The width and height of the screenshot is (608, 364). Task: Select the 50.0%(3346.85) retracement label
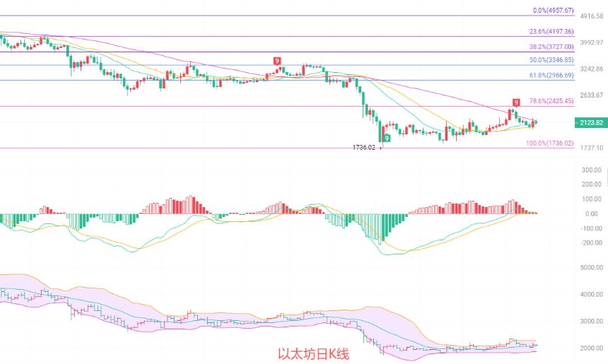pyautogui.click(x=551, y=59)
